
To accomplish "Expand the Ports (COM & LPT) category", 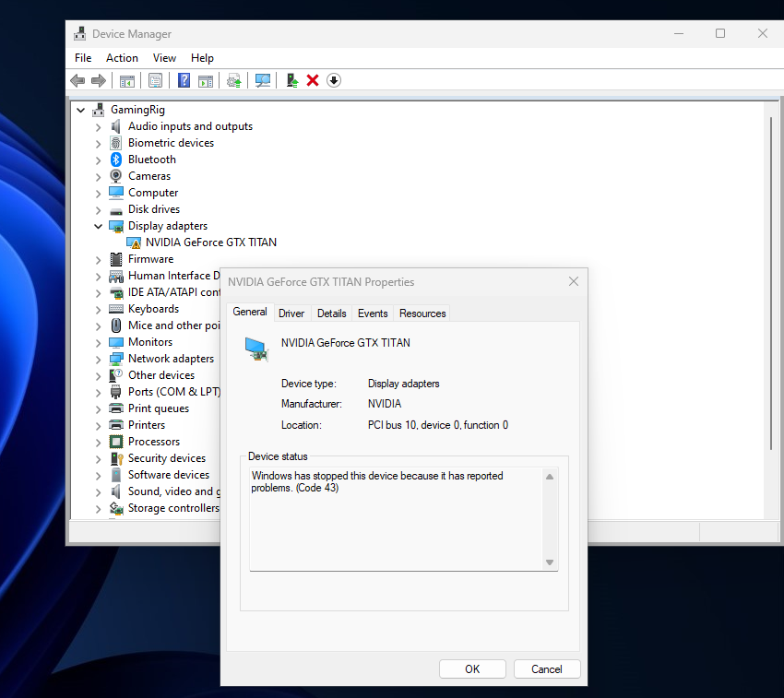I will click(98, 393).
